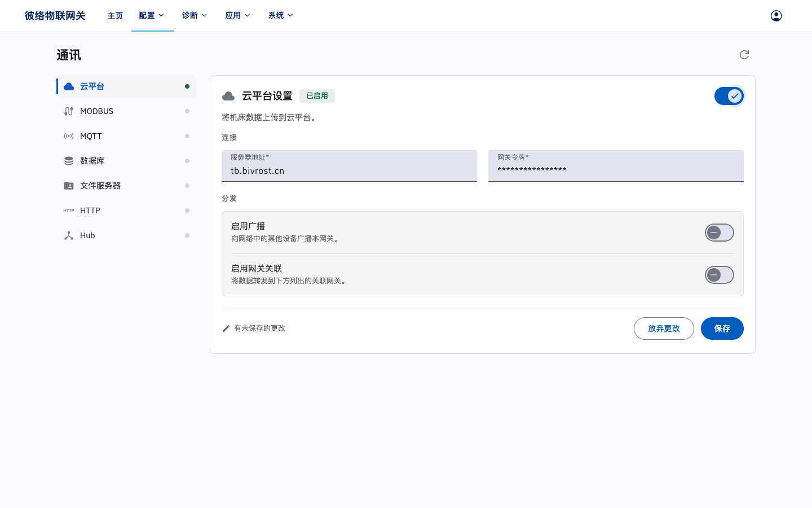
Task: Select Hub in the sidebar
Action: coord(126,235)
